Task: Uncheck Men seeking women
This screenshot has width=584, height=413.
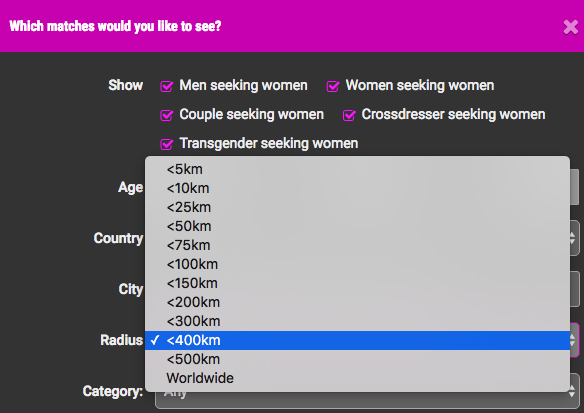Action: click(x=166, y=86)
